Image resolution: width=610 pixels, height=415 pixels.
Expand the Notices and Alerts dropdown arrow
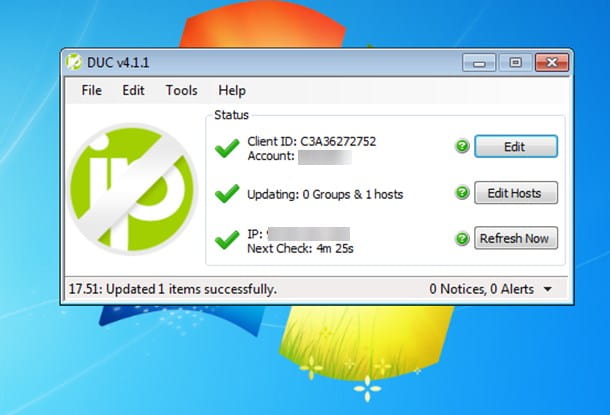548,289
